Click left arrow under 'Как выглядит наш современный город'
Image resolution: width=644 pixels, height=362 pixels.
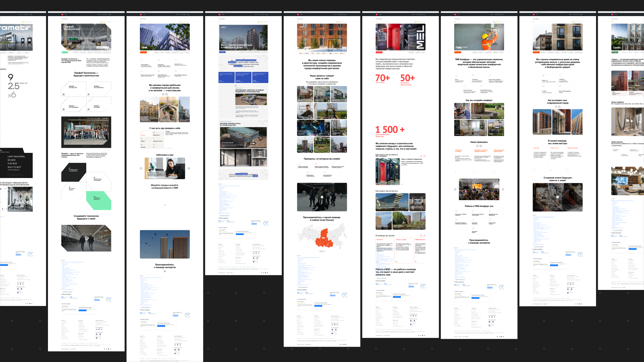point(556,107)
